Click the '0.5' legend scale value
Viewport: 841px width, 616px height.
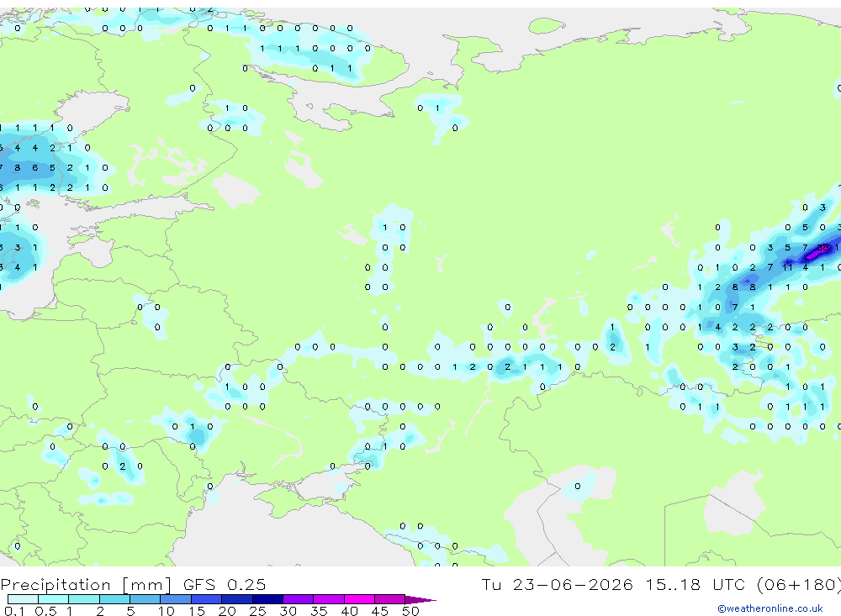tap(45, 611)
